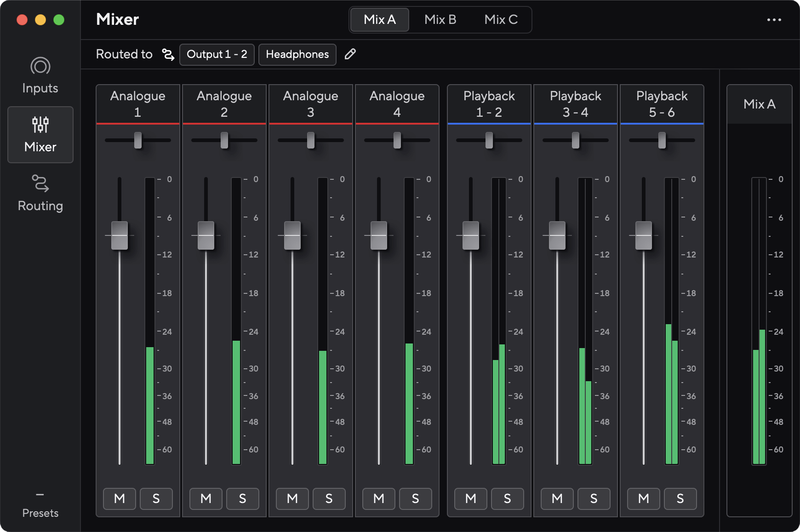Switch to the Mix C tab

click(501, 20)
